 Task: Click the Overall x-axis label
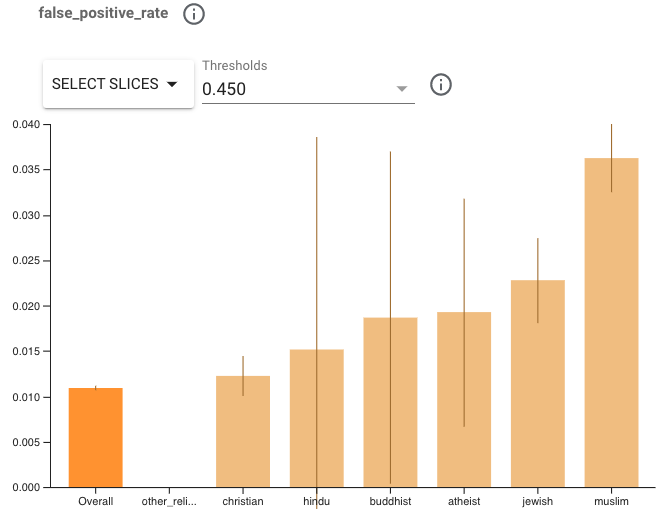coord(96,501)
